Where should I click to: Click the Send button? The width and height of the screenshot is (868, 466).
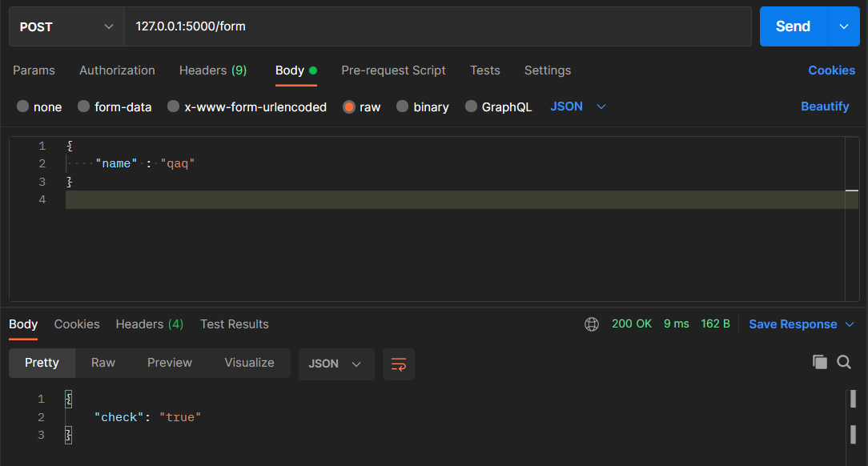(x=793, y=26)
